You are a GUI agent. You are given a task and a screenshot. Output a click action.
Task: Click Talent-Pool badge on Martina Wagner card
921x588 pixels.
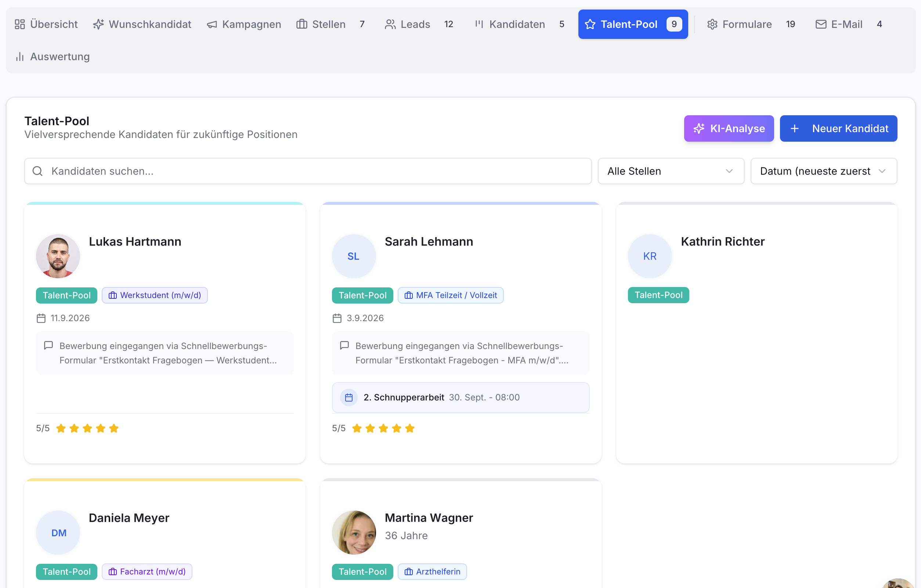click(362, 571)
